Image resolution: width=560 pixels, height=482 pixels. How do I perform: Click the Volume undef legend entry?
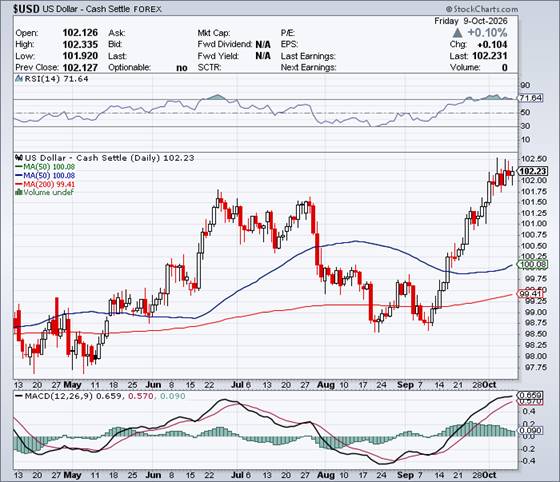pyautogui.click(x=44, y=192)
